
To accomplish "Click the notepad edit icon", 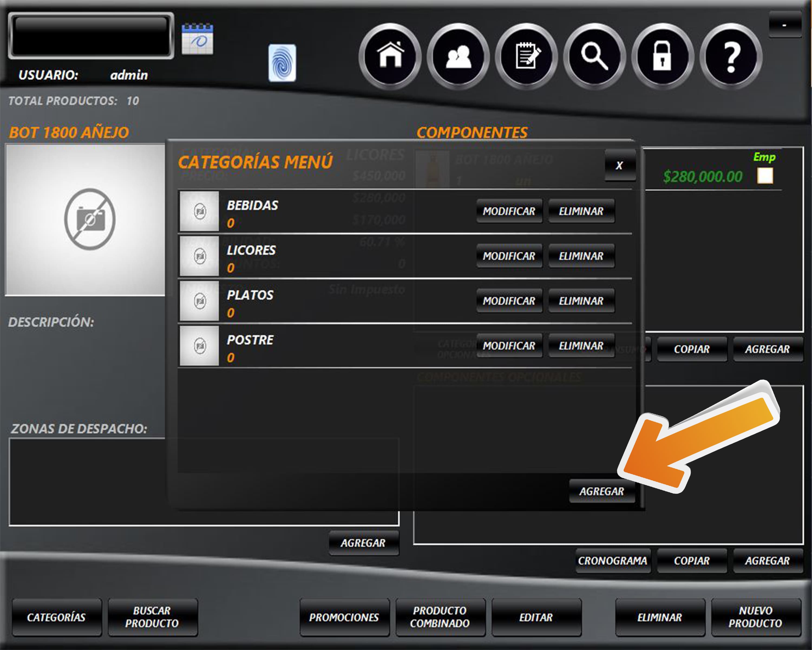I will pos(526,57).
